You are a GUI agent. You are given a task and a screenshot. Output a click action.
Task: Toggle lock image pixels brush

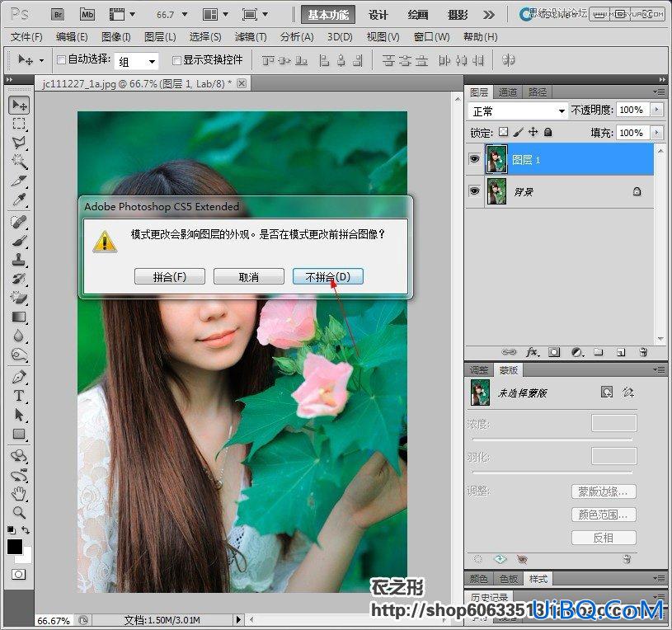(x=518, y=132)
